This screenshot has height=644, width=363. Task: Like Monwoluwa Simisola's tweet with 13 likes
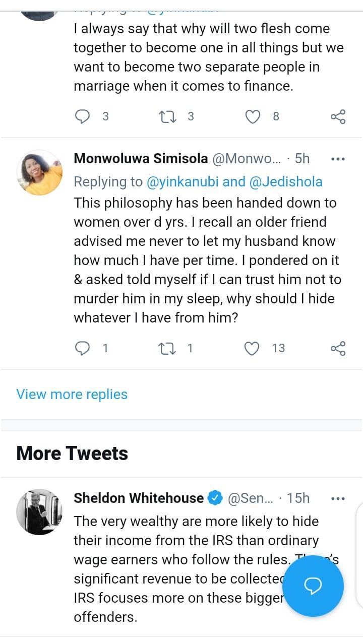click(252, 348)
